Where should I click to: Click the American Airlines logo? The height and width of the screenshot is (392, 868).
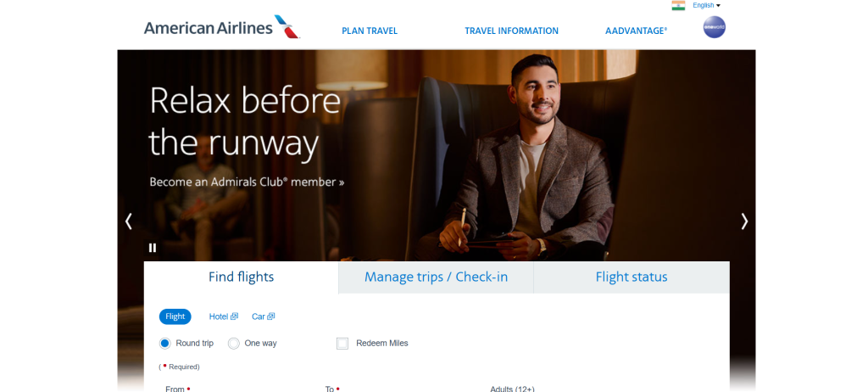coord(222,27)
